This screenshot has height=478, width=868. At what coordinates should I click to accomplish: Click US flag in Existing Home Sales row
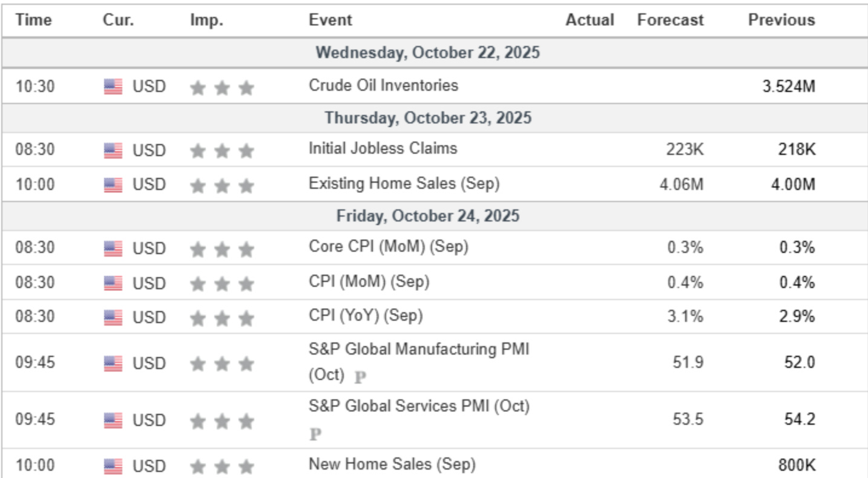pyautogui.click(x=113, y=185)
